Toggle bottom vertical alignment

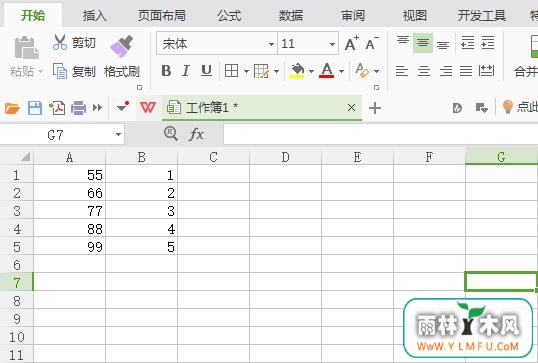pos(443,45)
